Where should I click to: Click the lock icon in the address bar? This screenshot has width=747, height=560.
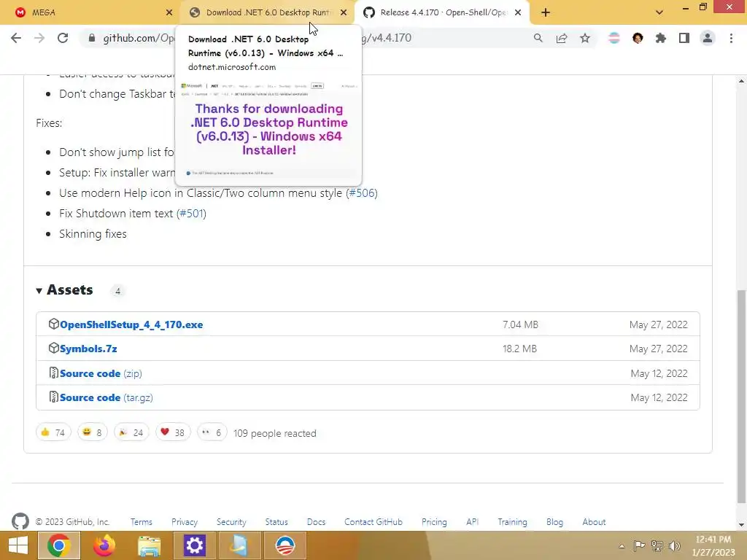[92, 38]
